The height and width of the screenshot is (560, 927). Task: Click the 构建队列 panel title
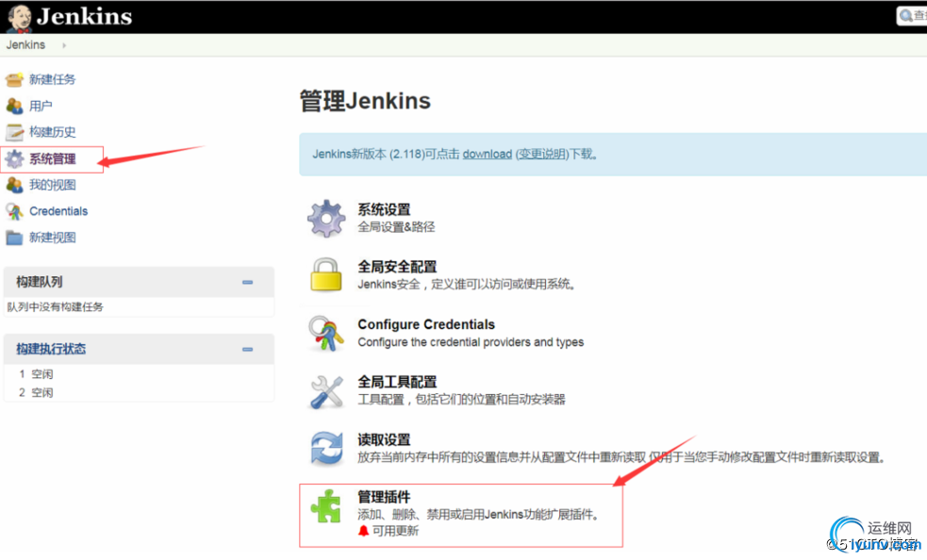pyautogui.click(x=39, y=282)
